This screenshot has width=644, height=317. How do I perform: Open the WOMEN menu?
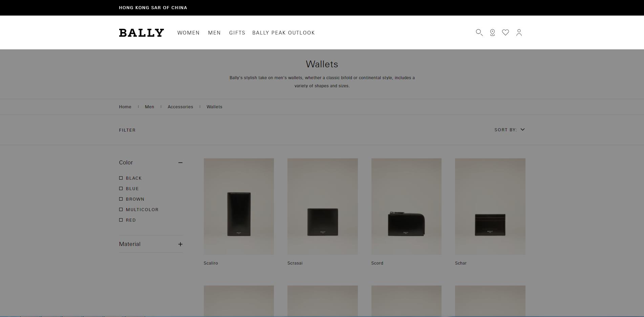point(188,33)
